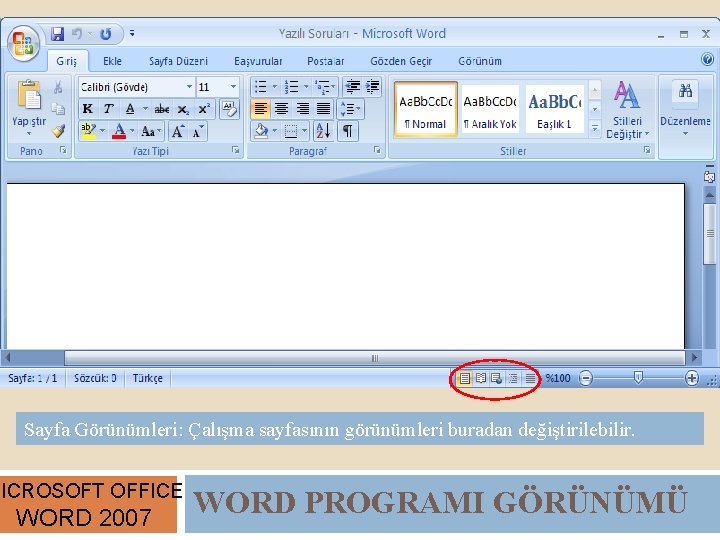
Task: Open the Ekle ribbon tab
Action: click(112, 61)
